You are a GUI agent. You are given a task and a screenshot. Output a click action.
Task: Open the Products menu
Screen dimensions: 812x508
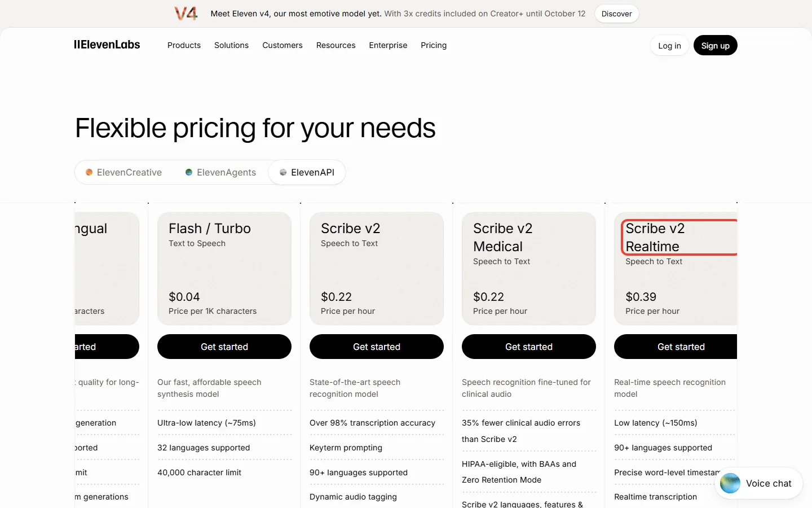(184, 45)
